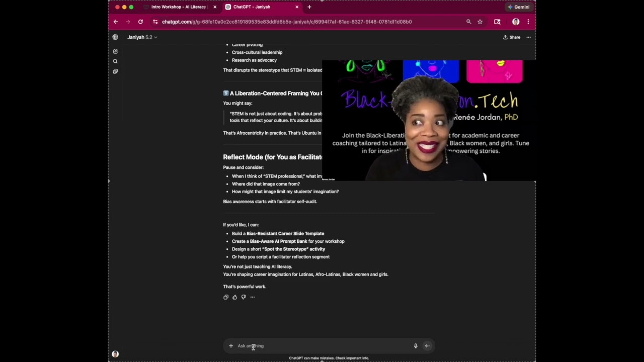Open Chrome profile avatar in toolbar
This screenshot has height=362, width=644.
click(516, 22)
